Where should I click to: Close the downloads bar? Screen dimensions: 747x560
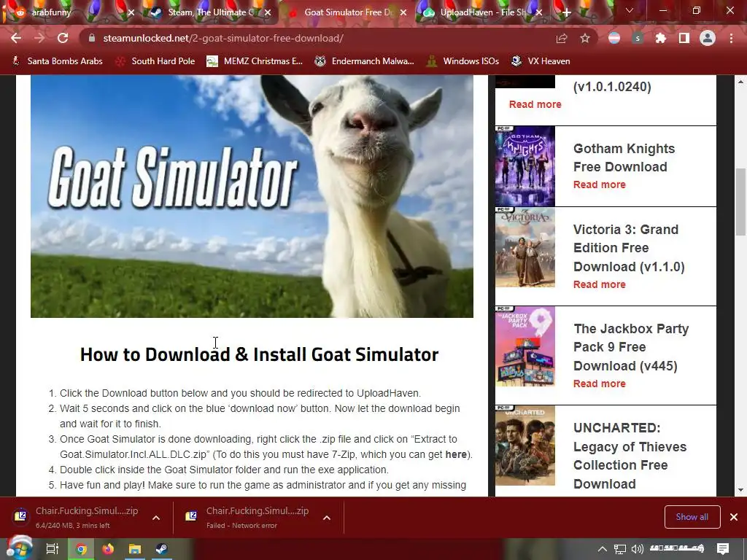734,517
